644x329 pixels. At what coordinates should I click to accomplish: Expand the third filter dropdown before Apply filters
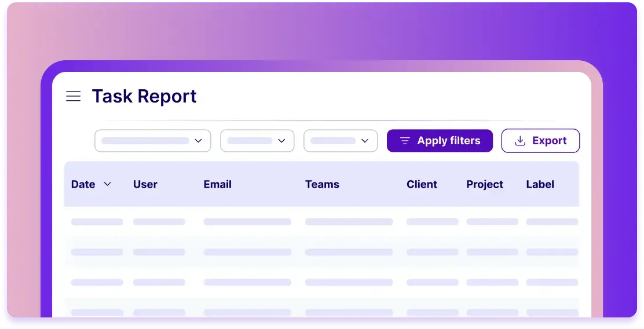pos(341,141)
